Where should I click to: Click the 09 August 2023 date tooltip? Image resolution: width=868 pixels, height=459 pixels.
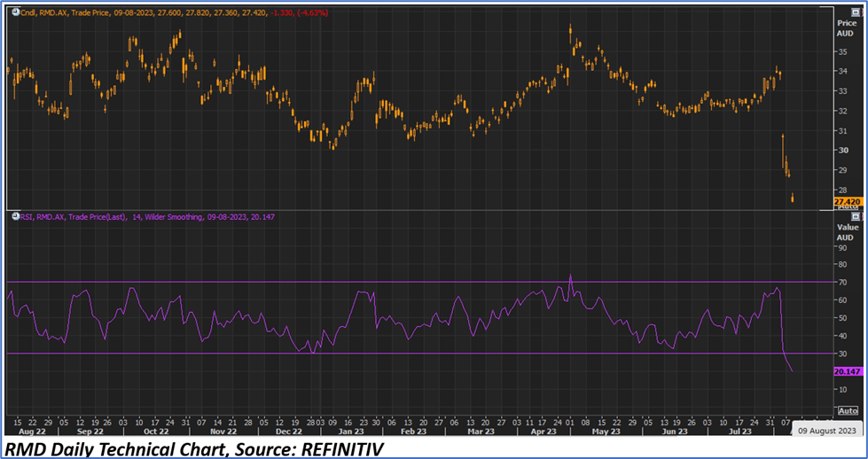(827, 430)
